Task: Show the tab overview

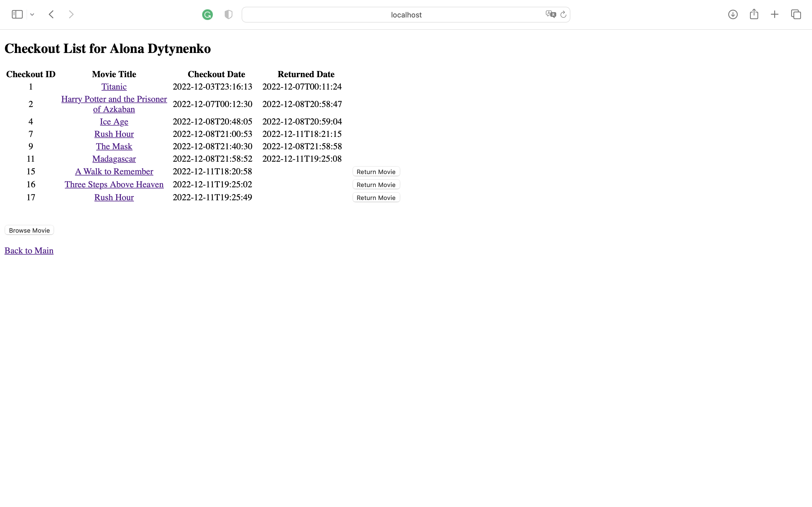Action: (x=796, y=14)
